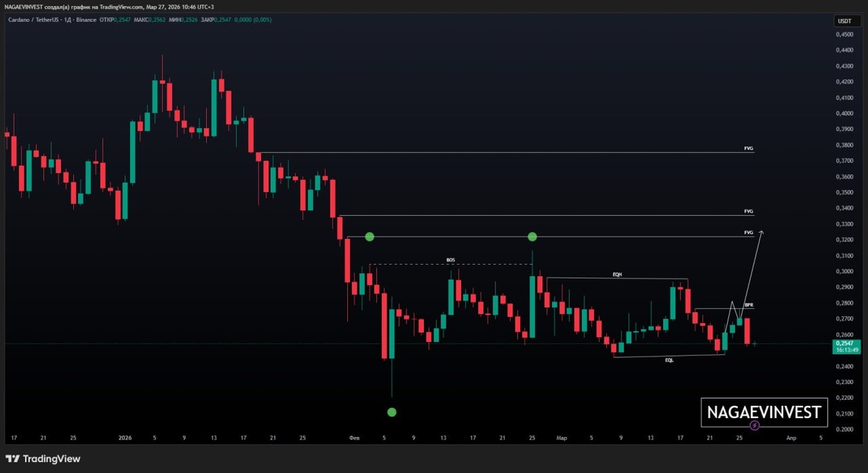Screen dimensions: 868x473
Task: Click the Апр month label on time axis
Action: point(791,438)
